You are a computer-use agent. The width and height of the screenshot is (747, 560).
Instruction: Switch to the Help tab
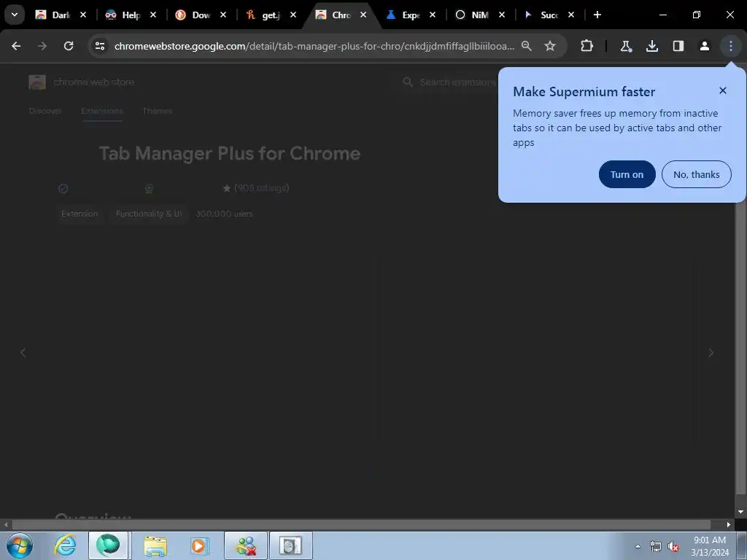123,15
